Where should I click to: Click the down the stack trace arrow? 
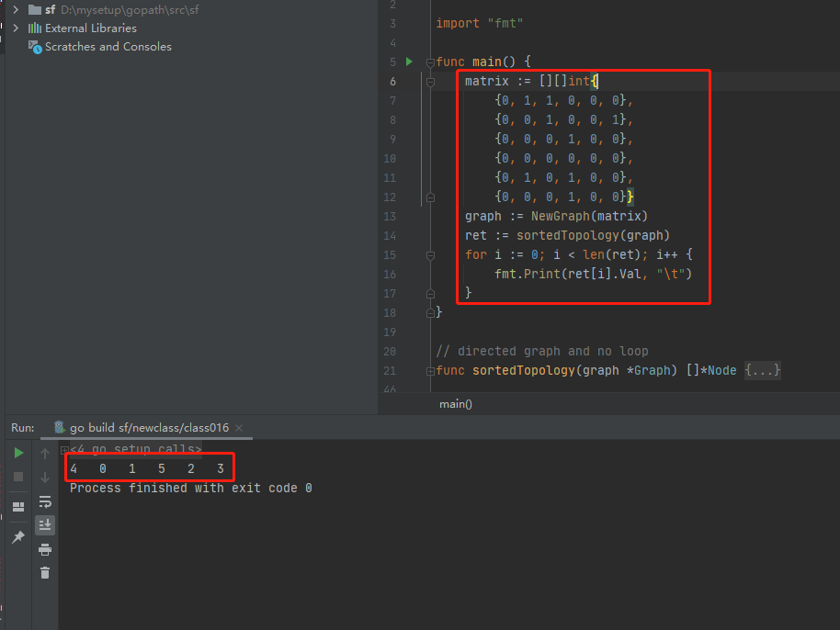[x=45, y=477]
